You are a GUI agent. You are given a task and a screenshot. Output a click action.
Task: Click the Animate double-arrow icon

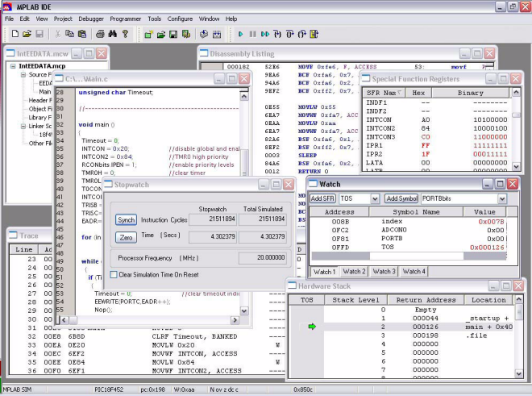[x=265, y=34]
